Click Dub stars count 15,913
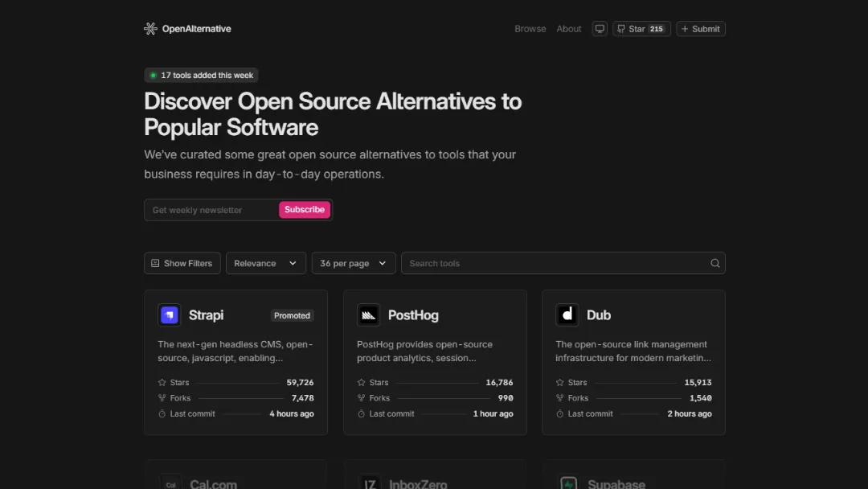868x489 pixels. coord(698,382)
